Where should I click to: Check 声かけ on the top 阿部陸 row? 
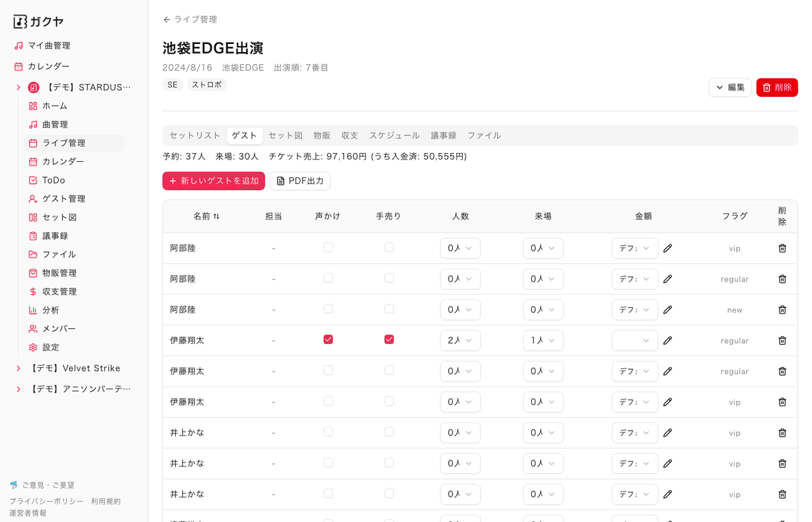click(x=328, y=248)
